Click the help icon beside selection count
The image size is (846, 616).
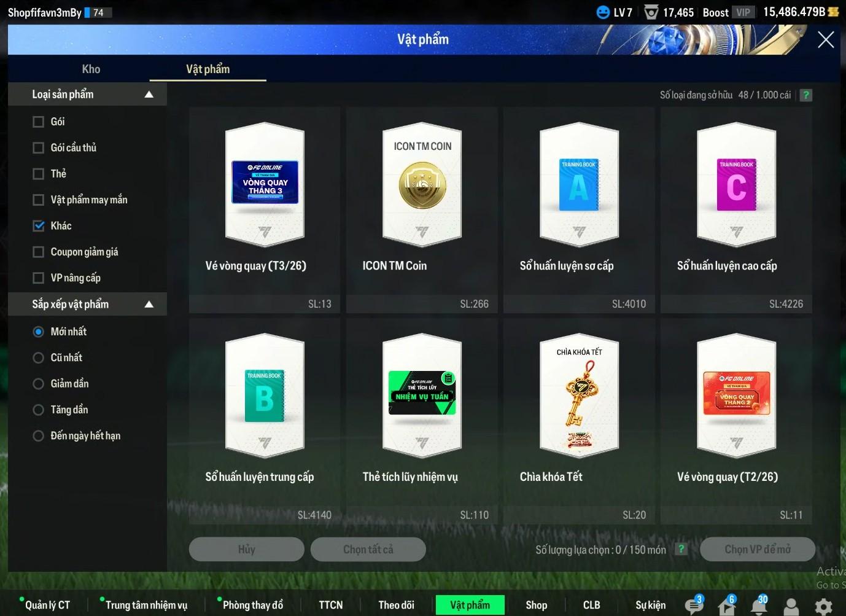pos(681,549)
